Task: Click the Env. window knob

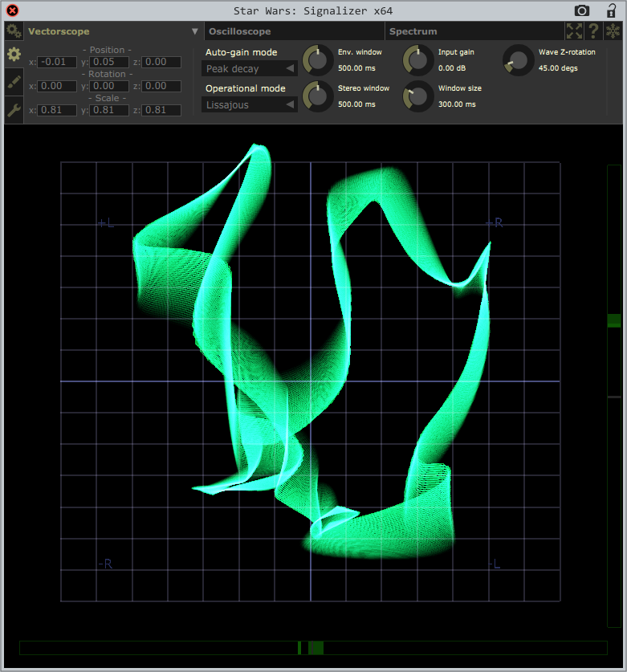Action: 318,59
